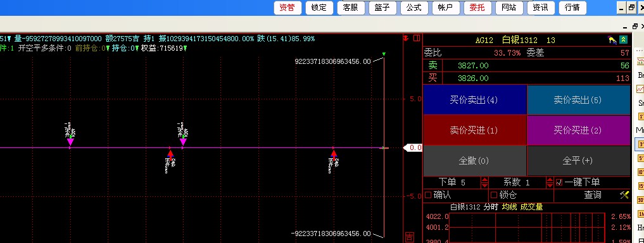Enable the 锁仓 checkbox

[494, 194]
